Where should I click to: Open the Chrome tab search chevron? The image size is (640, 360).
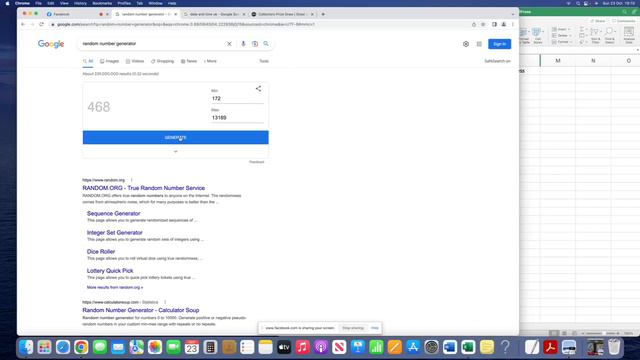pyautogui.click(x=513, y=14)
